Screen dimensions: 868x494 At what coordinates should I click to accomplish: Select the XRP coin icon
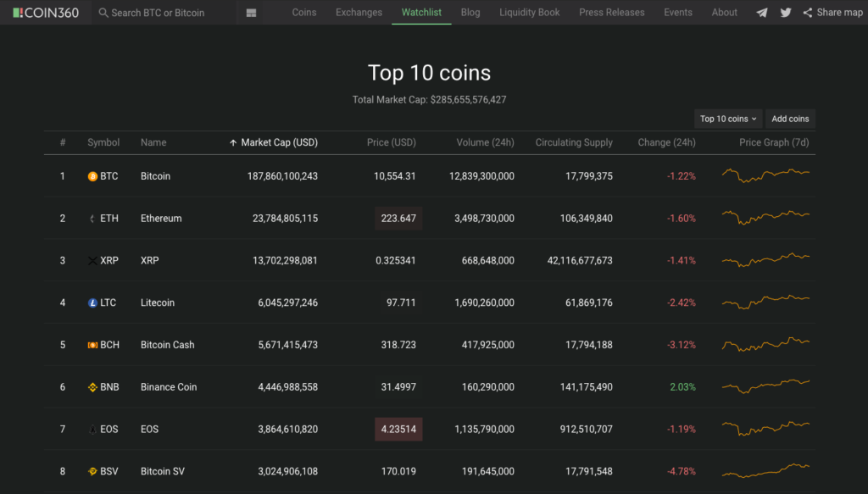[x=92, y=260]
